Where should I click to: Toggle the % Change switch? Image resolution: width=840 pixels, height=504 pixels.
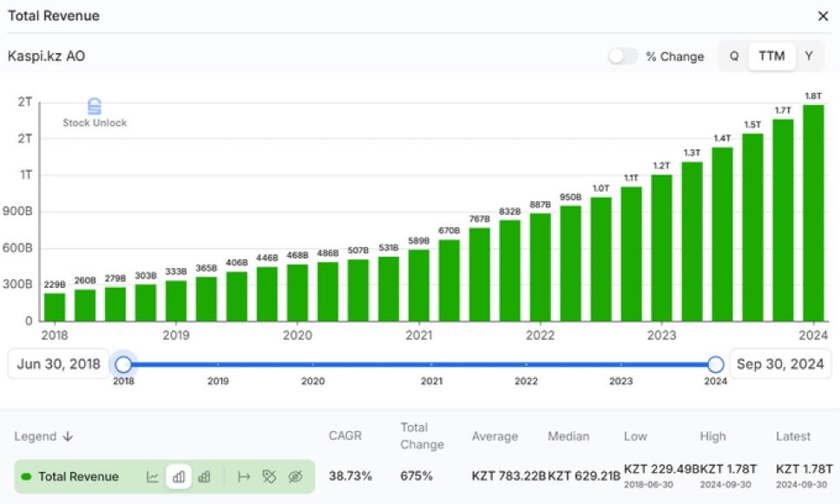[x=622, y=56]
